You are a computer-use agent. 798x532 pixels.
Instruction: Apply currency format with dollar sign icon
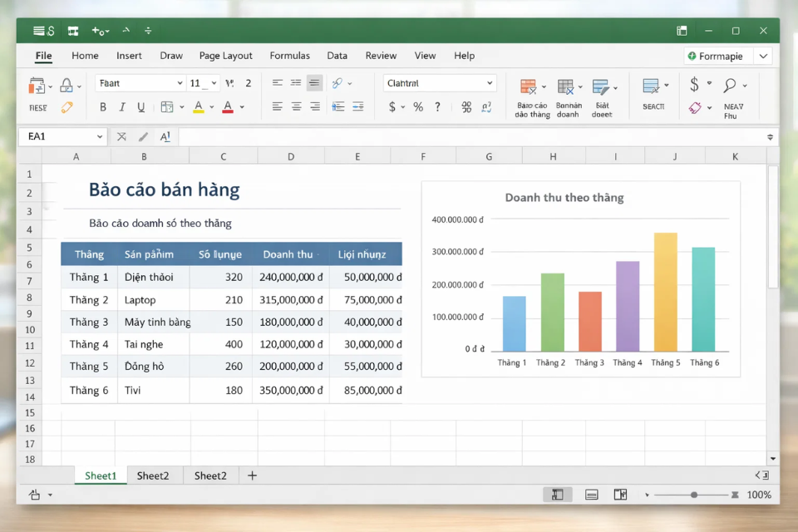click(x=392, y=106)
